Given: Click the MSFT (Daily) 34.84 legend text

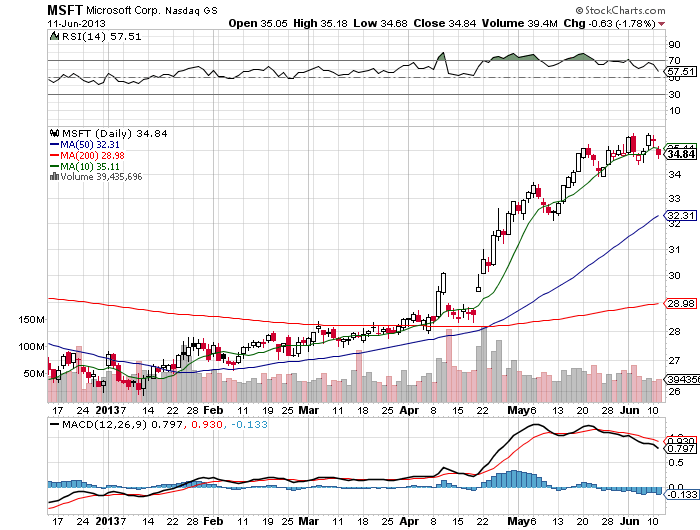Looking at the screenshot, I should 115,134.
